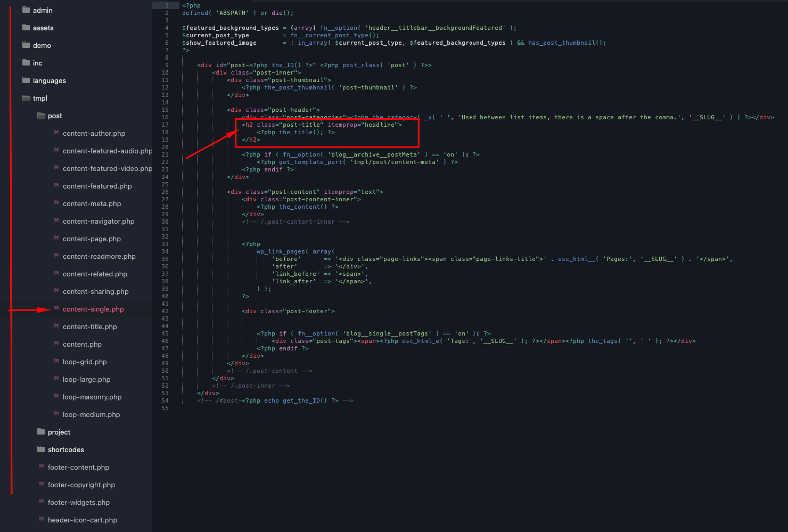This screenshot has height=532, width=788.
Task: Click the tmpl folder icon
Action: [26, 98]
